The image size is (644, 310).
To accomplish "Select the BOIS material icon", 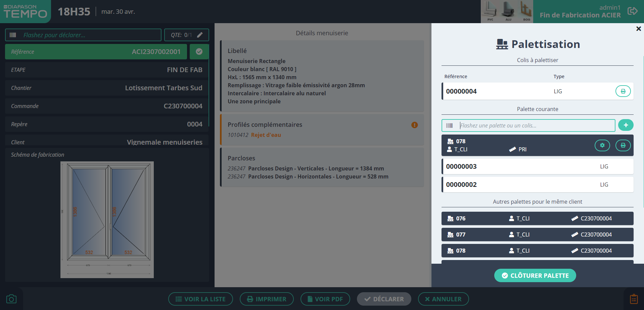I will coord(526,11).
